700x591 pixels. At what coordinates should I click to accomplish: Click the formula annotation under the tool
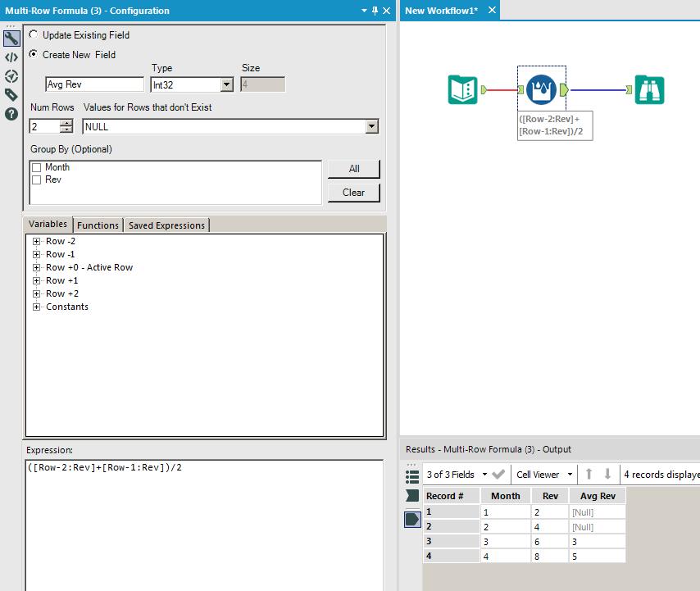(555, 125)
